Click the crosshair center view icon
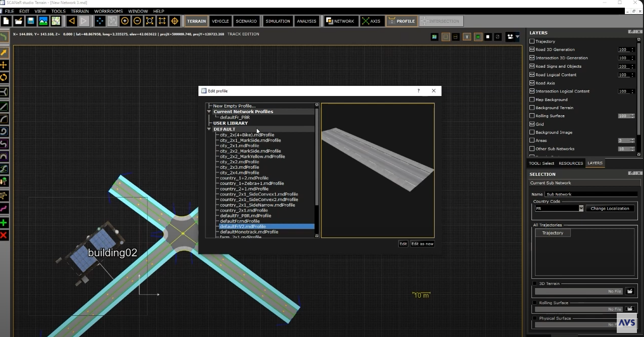 [x=175, y=21]
